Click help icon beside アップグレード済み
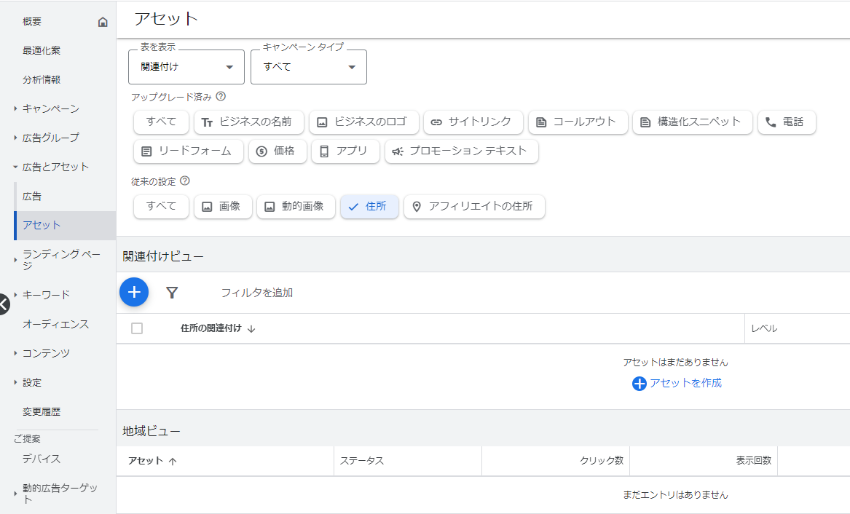The height and width of the screenshot is (514, 850). pos(221,97)
